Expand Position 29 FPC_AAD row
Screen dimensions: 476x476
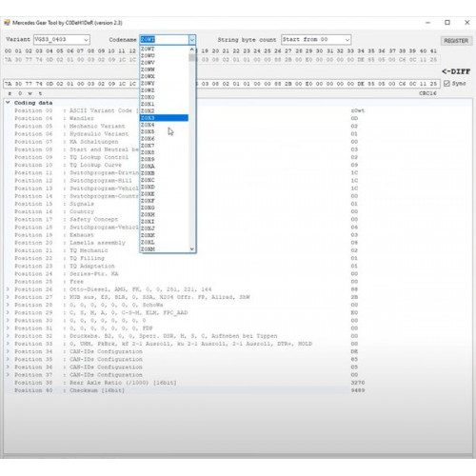pyautogui.click(x=8, y=312)
